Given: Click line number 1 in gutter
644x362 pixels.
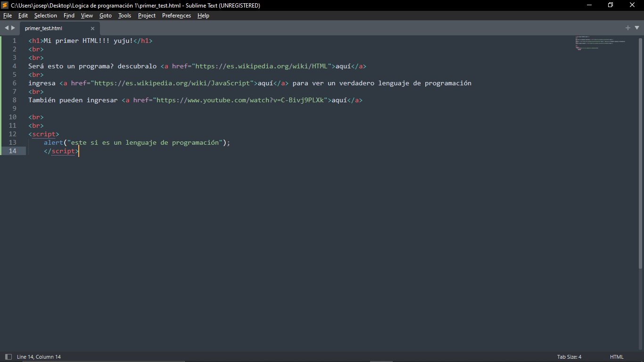Looking at the screenshot, I should pos(15,41).
